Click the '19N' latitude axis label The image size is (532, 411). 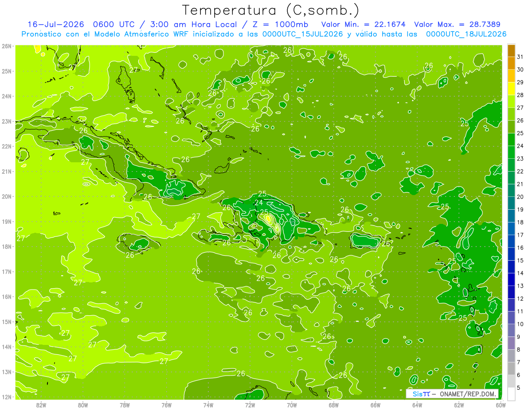pos(7,221)
